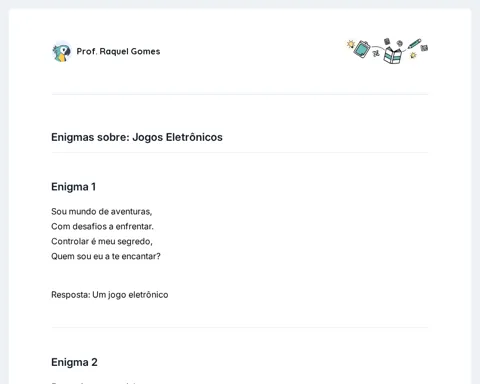This screenshot has height=384, width=480.
Task: Click the sun doodle left of the notepad
Action: click(350, 43)
